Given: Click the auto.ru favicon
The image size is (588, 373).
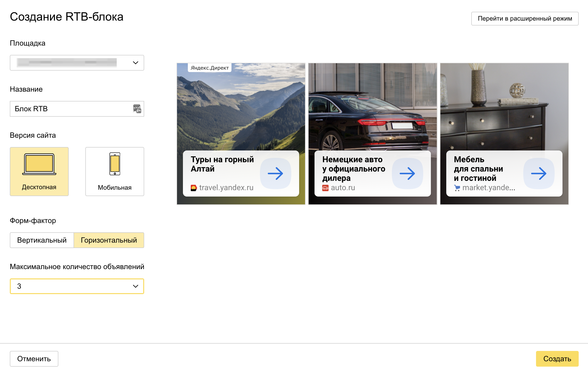Looking at the screenshot, I should pos(325,188).
